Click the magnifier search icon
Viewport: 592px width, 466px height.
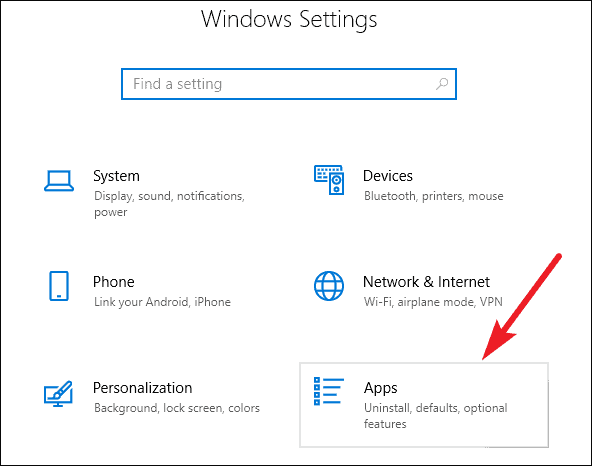(x=442, y=84)
